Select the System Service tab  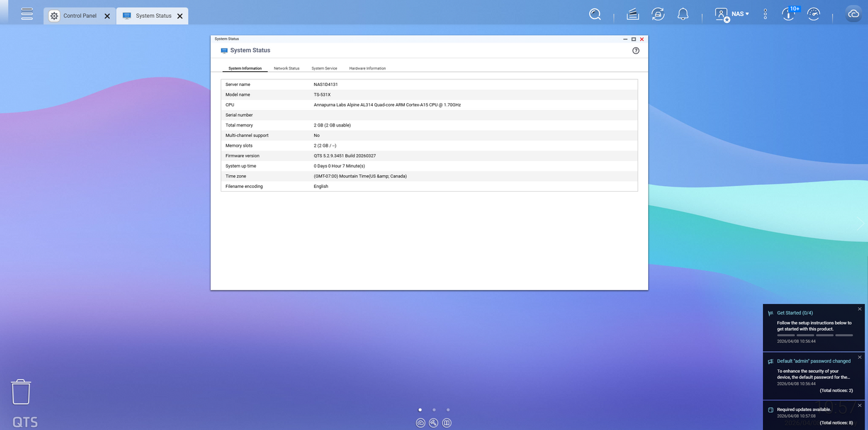324,68
